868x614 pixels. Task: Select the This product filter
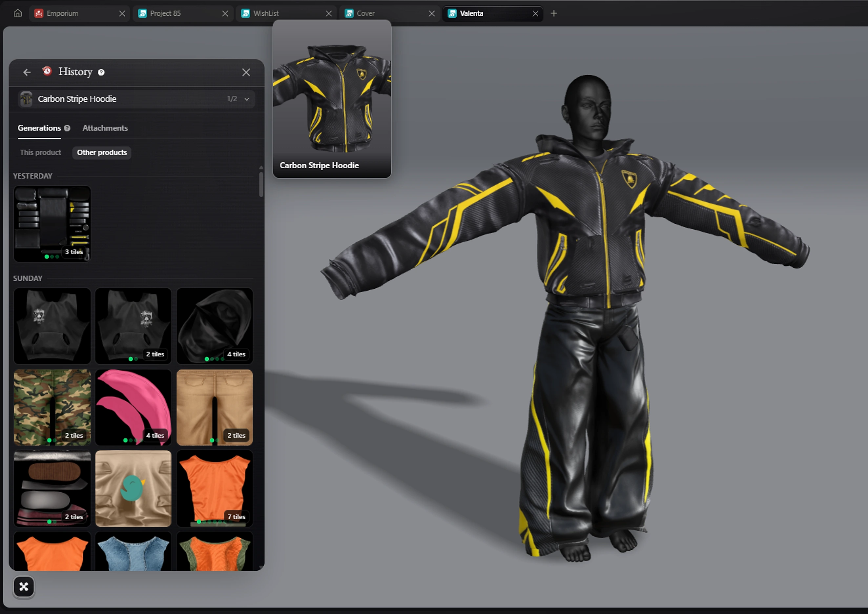(40, 153)
